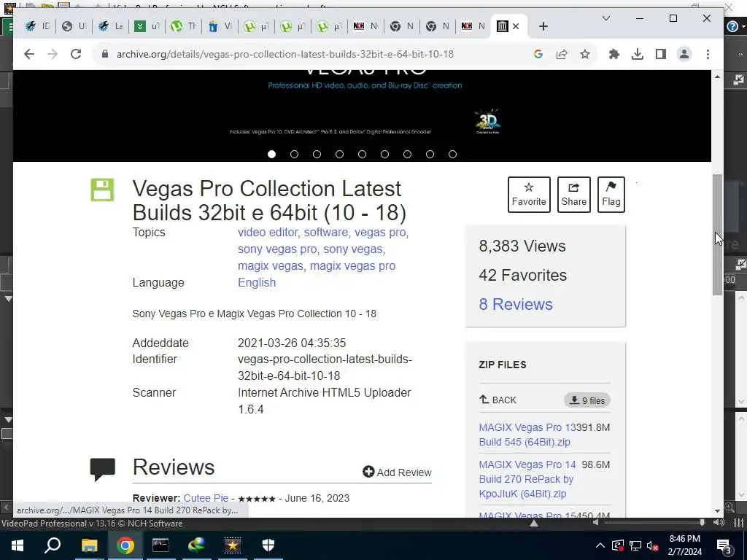This screenshot has height=560, width=747.
Task: Switch to the 'Vi' tab
Action: tap(220, 26)
